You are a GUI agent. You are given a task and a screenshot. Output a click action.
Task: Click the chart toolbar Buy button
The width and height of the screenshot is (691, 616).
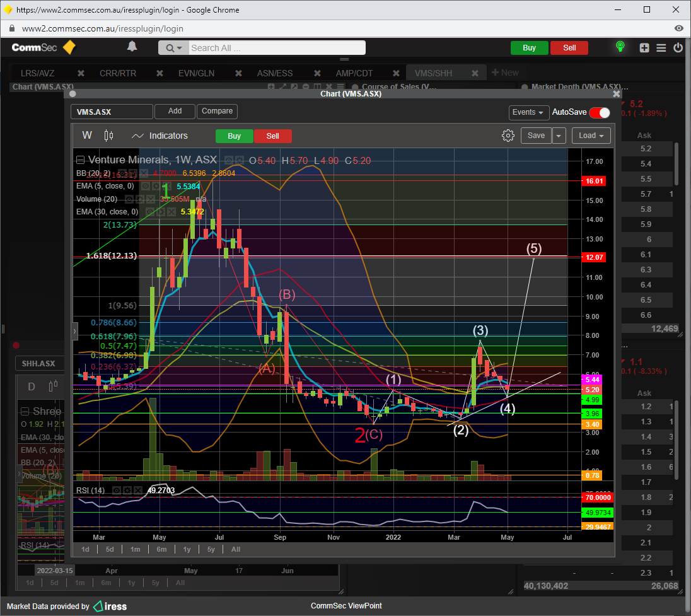click(234, 136)
